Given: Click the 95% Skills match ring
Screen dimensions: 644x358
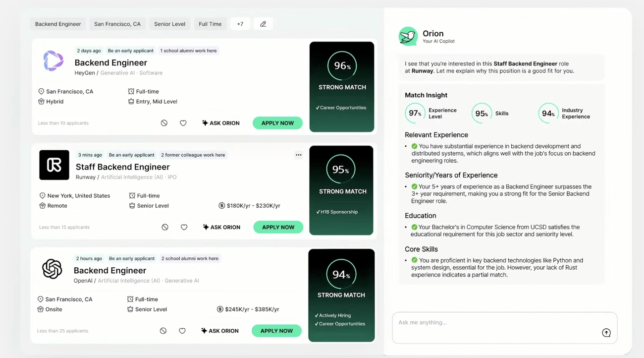Looking at the screenshot, I should click(482, 113).
